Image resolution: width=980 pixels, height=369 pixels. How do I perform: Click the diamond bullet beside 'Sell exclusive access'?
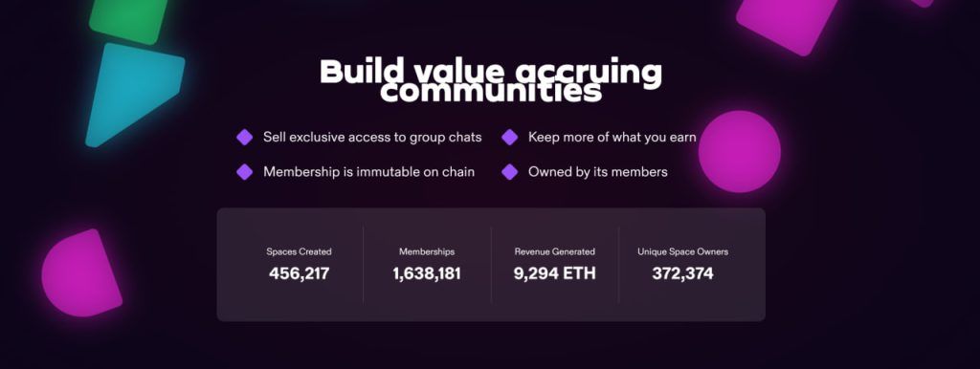(244, 138)
